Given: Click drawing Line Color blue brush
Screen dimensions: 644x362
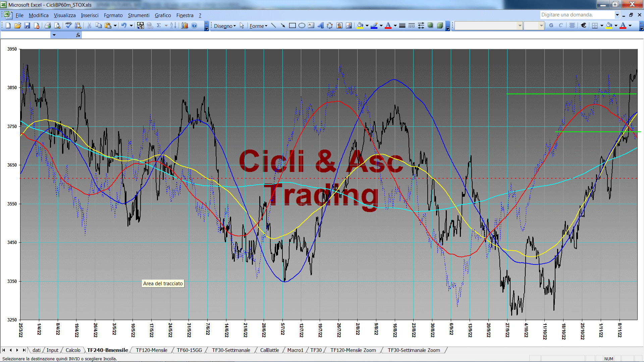Looking at the screenshot, I should tap(374, 25).
